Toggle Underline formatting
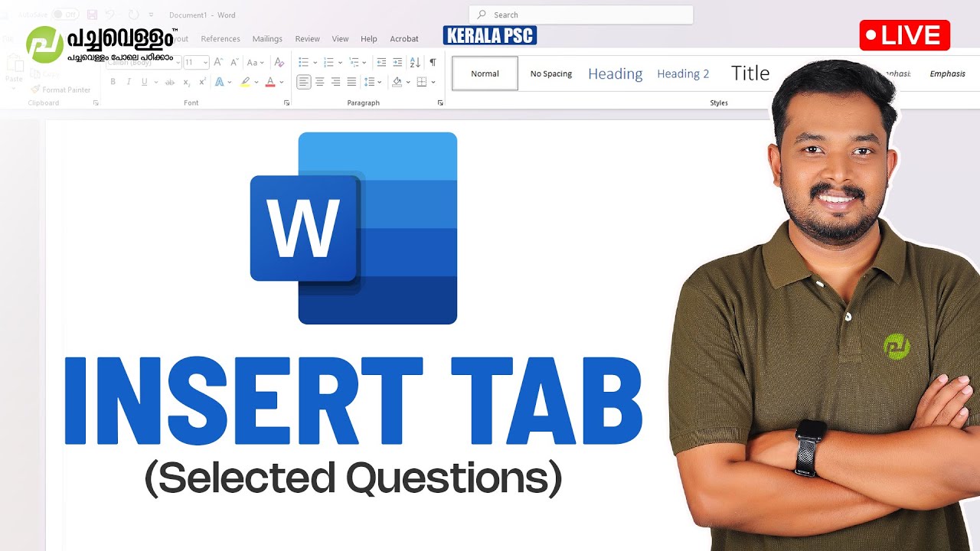 (x=144, y=82)
